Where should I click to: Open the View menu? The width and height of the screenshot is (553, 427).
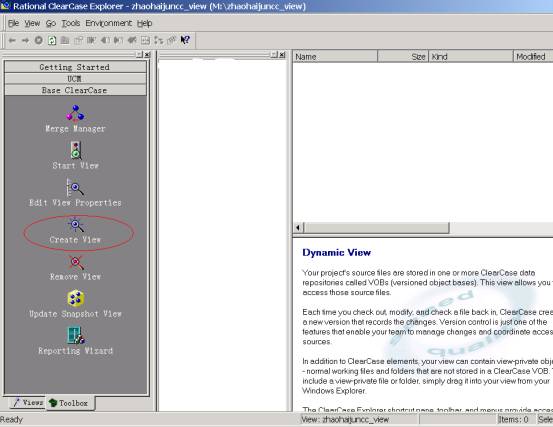click(x=32, y=23)
